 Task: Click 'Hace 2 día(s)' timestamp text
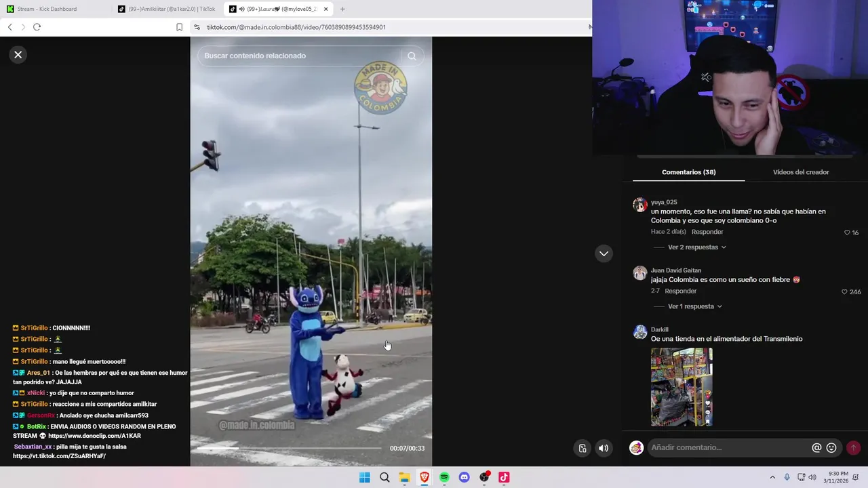pos(669,232)
